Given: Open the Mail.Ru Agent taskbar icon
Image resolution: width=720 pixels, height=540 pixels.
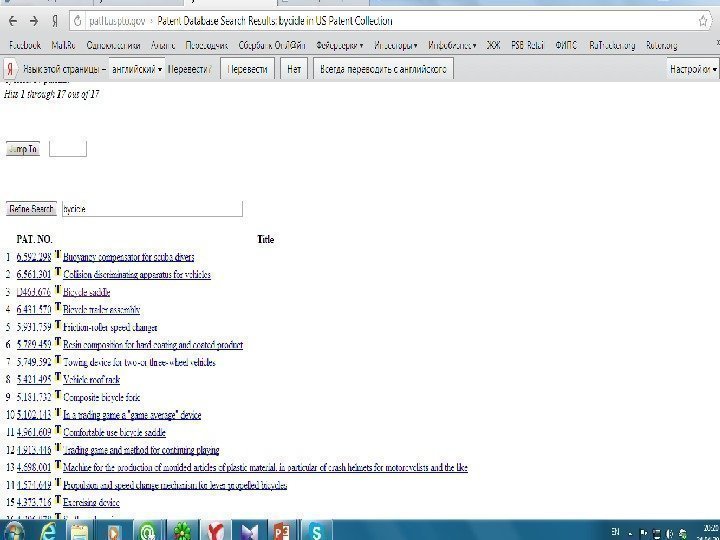Looking at the screenshot, I should [148, 532].
